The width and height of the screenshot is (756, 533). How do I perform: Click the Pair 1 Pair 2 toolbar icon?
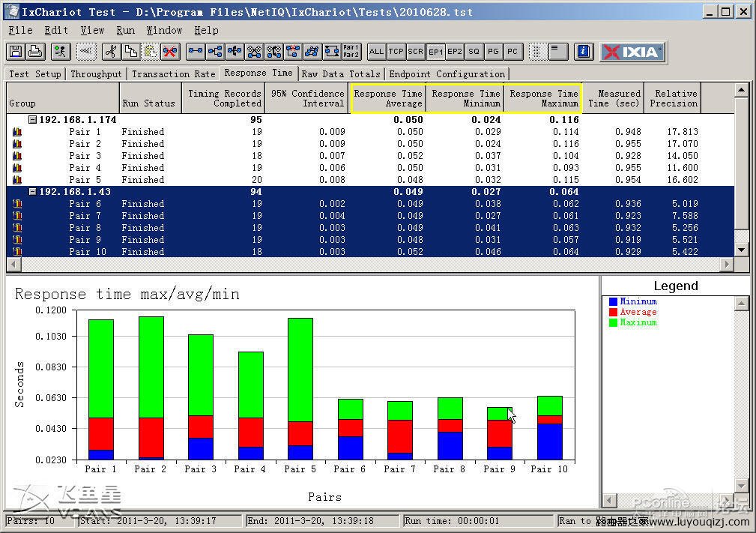(351, 52)
